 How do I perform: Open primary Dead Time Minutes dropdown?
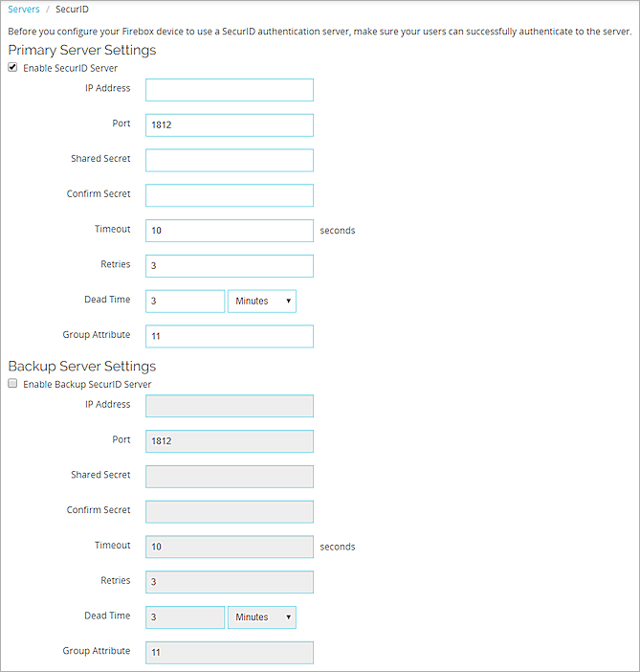tap(261, 302)
